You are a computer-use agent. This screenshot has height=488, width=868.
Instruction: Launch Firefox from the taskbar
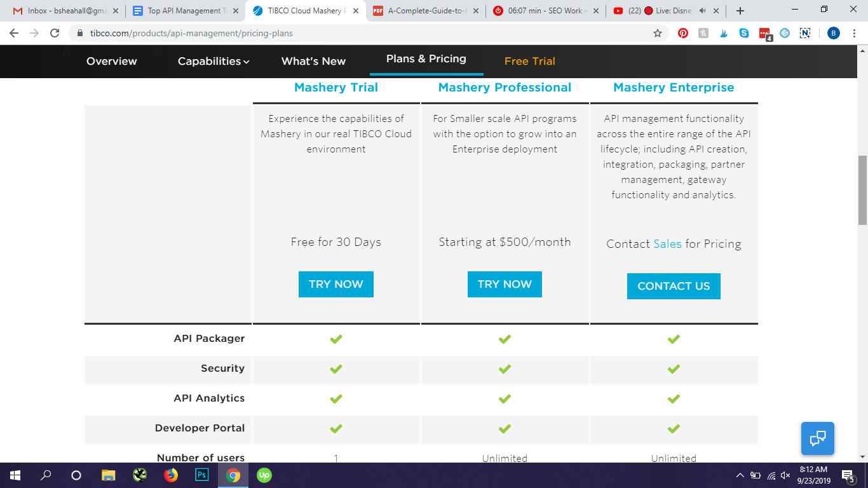171,475
